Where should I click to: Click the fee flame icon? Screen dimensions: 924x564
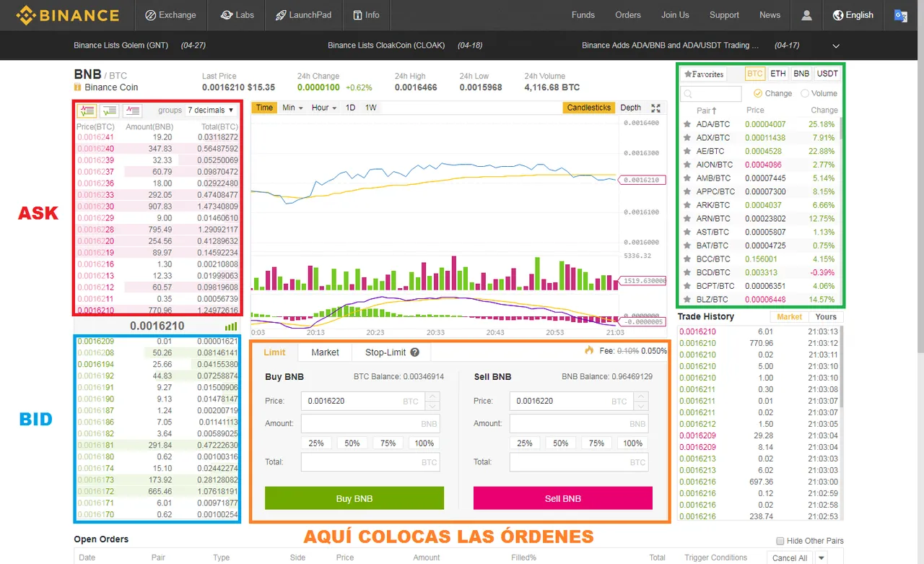pos(589,350)
